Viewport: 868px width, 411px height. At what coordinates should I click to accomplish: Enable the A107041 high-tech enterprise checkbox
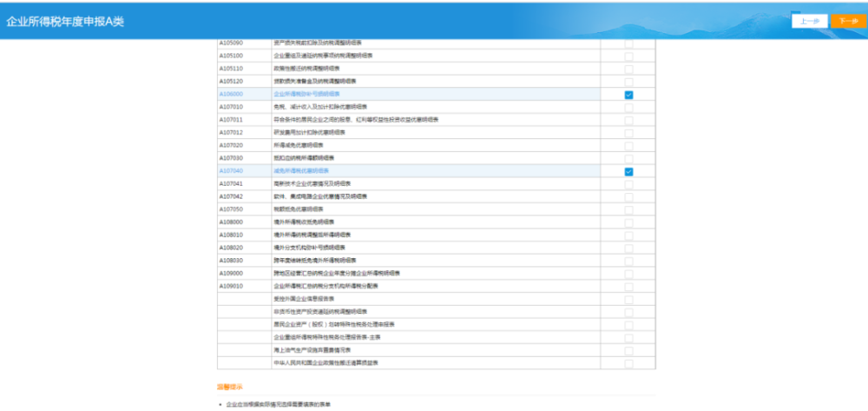click(x=628, y=184)
